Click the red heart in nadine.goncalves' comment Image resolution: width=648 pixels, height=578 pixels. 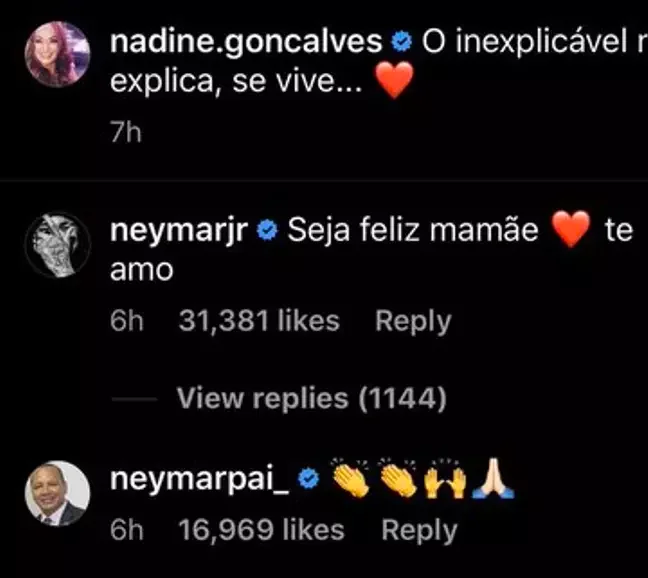coord(397,81)
